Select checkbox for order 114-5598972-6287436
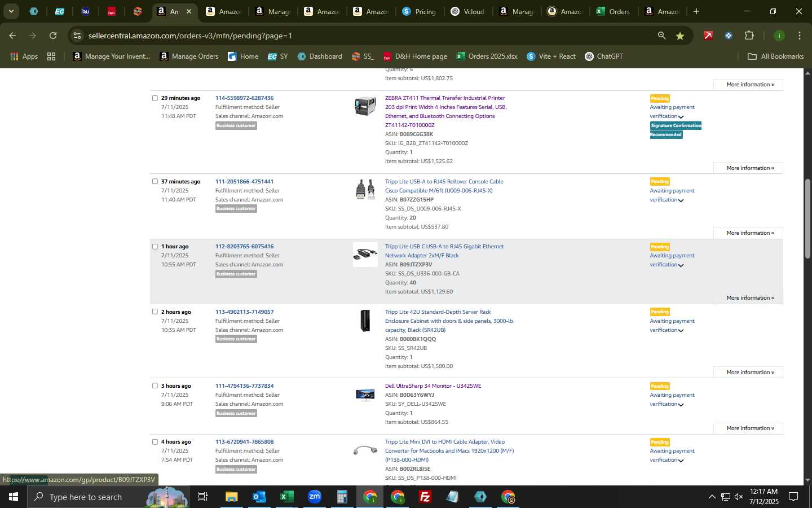Screen dimensions: 812x508 pos(155,98)
